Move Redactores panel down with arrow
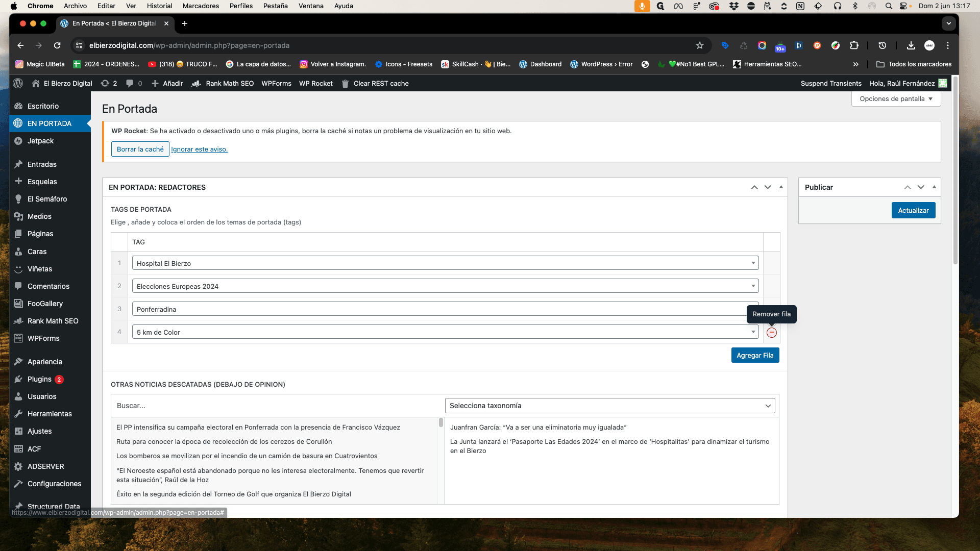 (768, 187)
